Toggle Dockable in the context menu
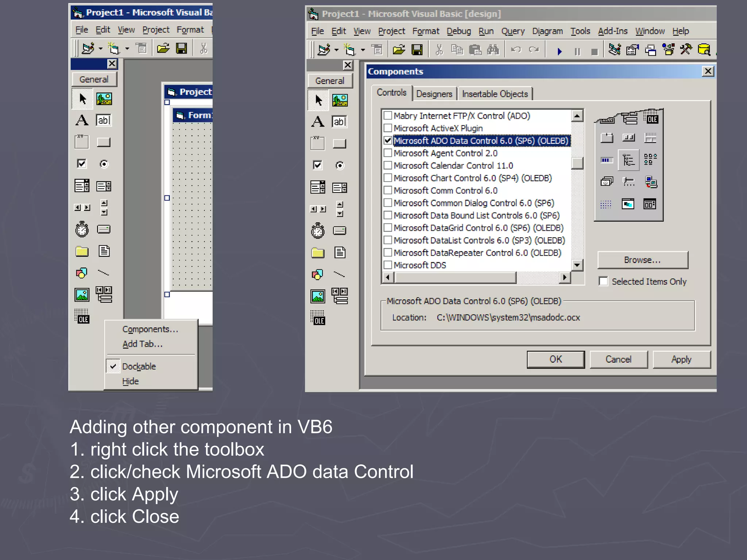 [139, 366]
